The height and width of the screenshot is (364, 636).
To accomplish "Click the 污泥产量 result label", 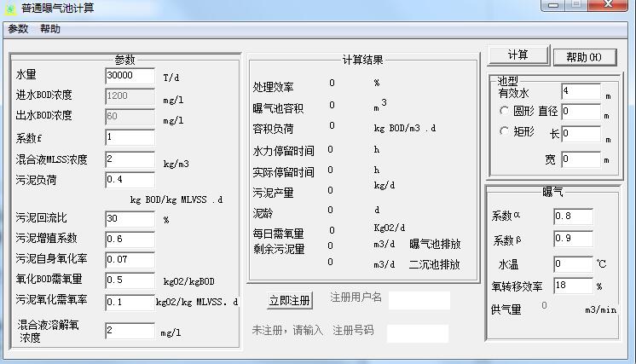I will [x=273, y=193].
